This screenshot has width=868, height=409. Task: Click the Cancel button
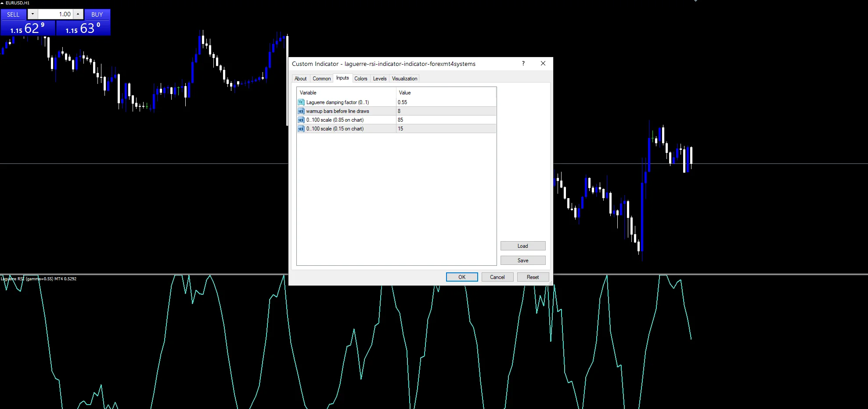tap(497, 277)
